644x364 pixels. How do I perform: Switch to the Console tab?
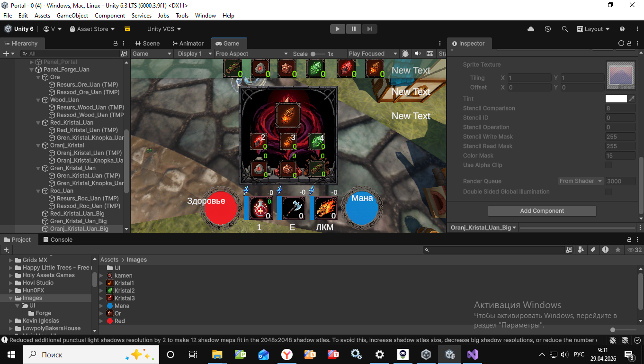[58, 239]
